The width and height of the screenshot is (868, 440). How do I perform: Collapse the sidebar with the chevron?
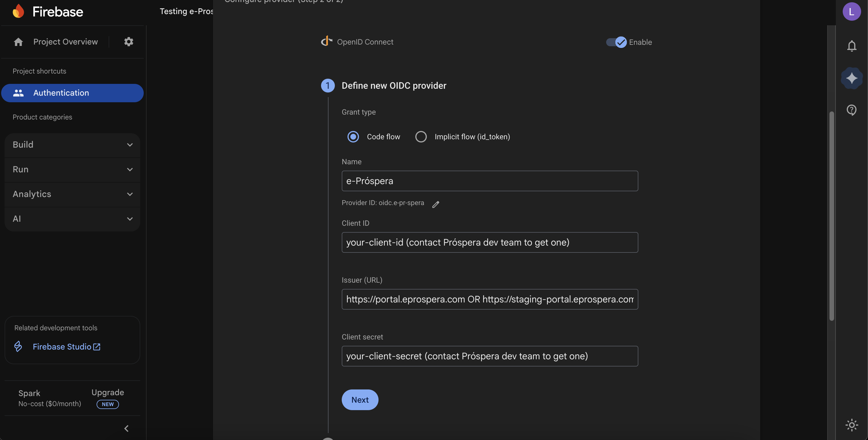click(x=126, y=429)
